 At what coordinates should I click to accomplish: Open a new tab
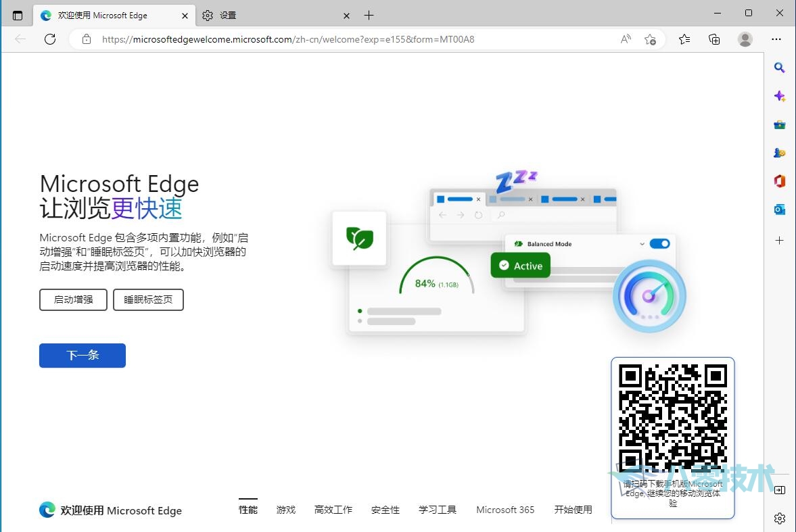tap(369, 16)
